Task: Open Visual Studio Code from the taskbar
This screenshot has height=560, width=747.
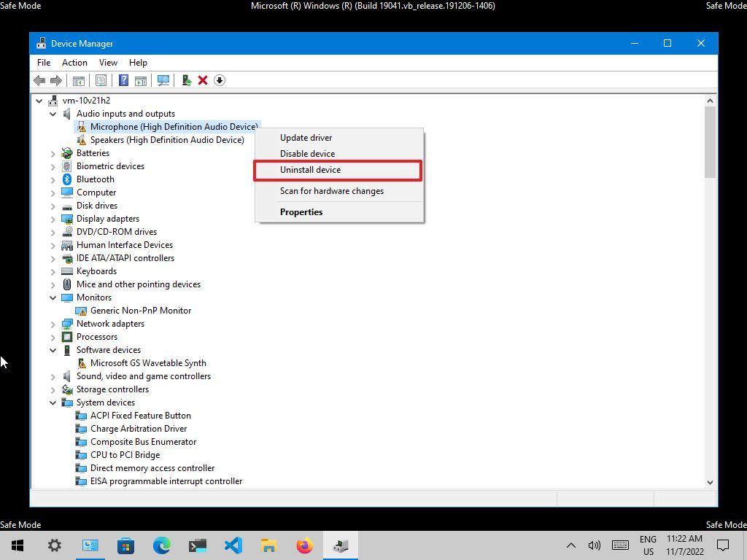Action: [233, 545]
